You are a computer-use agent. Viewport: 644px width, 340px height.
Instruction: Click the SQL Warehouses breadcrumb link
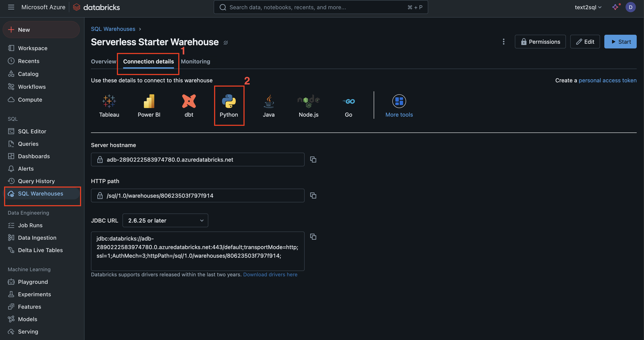click(x=113, y=29)
